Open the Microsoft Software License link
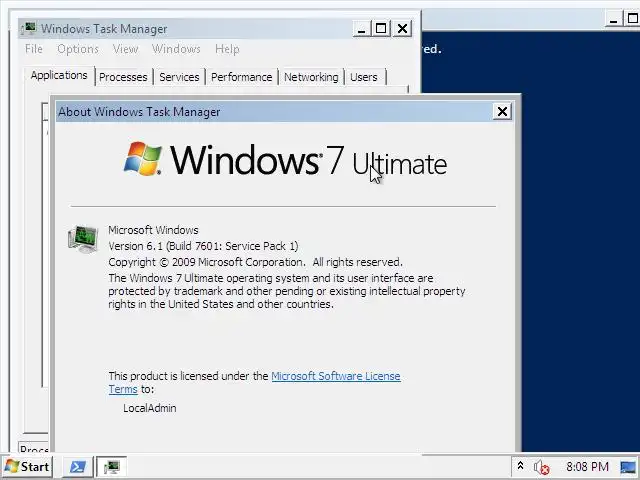 [x=336, y=376]
